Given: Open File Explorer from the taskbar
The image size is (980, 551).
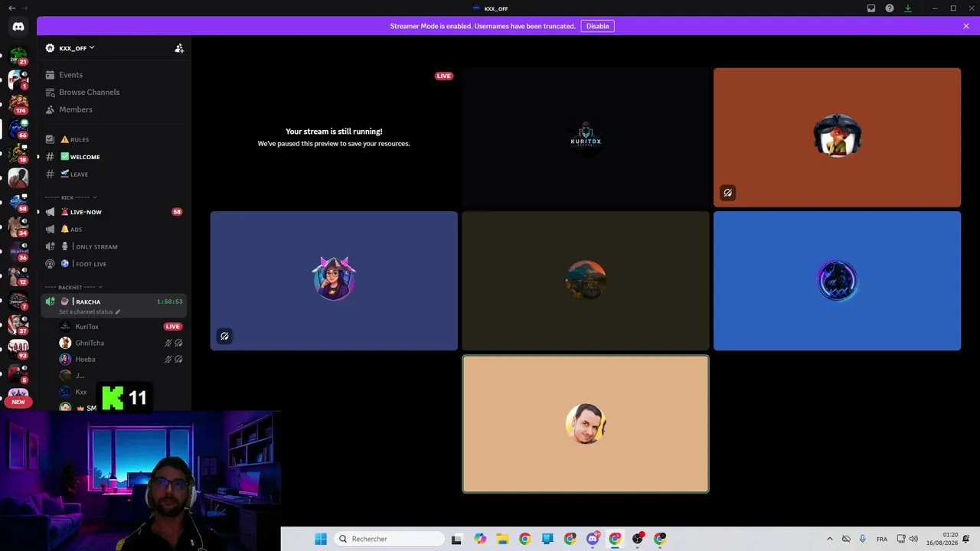Looking at the screenshot, I should click(x=502, y=539).
